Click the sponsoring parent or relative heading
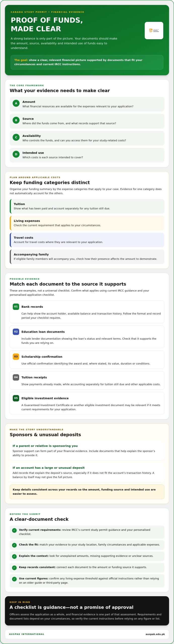The width and height of the screenshot is (174, 644). click(45, 446)
